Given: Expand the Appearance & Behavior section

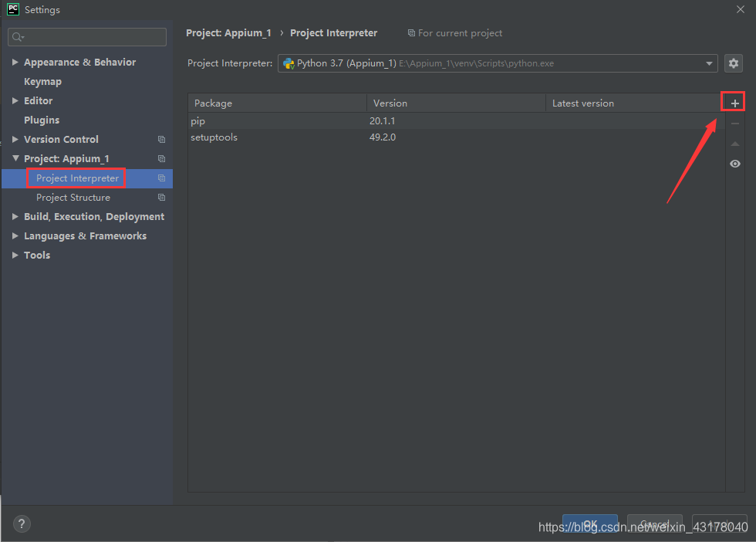Looking at the screenshot, I should pyautogui.click(x=14, y=62).
